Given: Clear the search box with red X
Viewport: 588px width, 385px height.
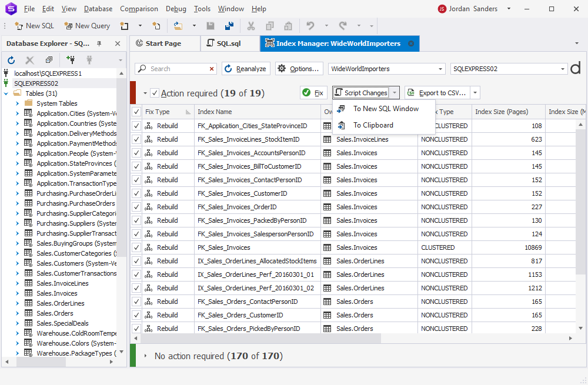Looking at the screenshot, I should point(212,69).
